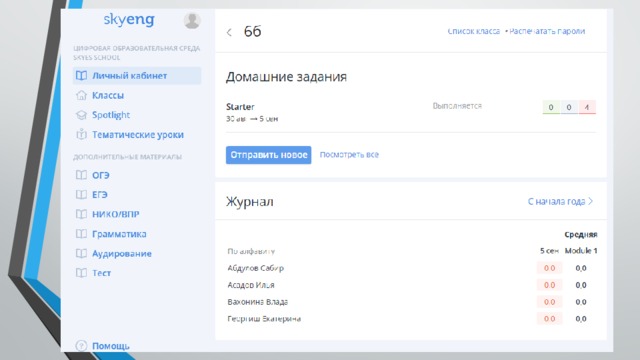Select student Георгиш Екатерина

pos(264,319)
